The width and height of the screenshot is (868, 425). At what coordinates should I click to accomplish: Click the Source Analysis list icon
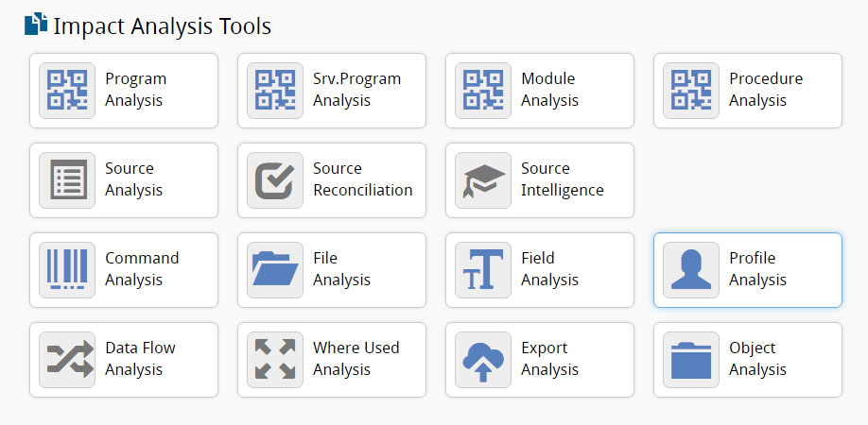[x=67, y=180]
